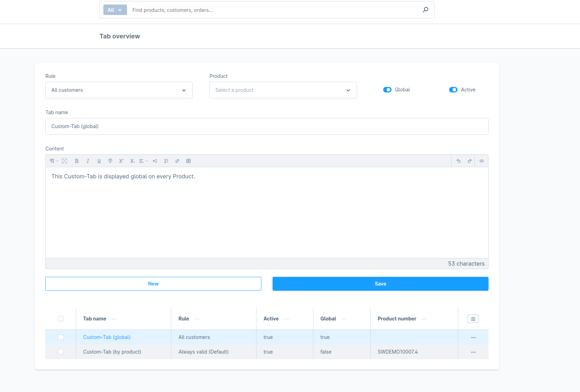
Task: Open Product number column options menu
Action: (x=424, y=319)
